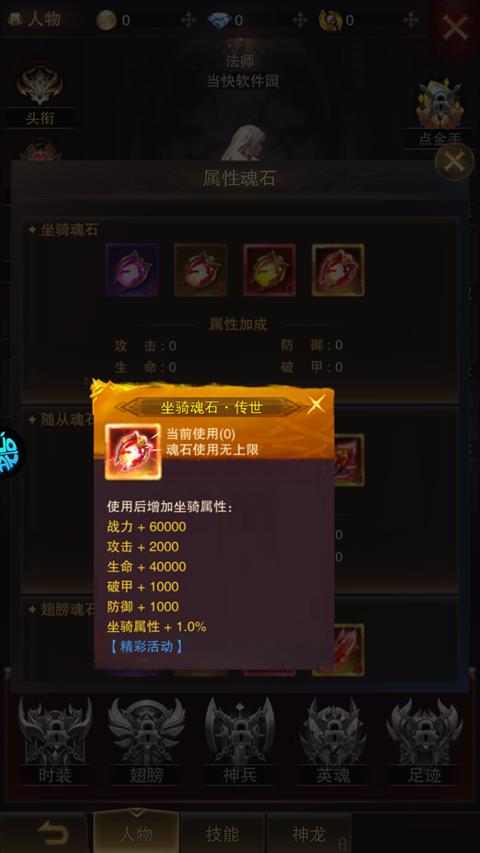This screenshot has height=853, width=480.
Task: Switch to the 人物 bottom tab
Action: (x=136, y=832)
